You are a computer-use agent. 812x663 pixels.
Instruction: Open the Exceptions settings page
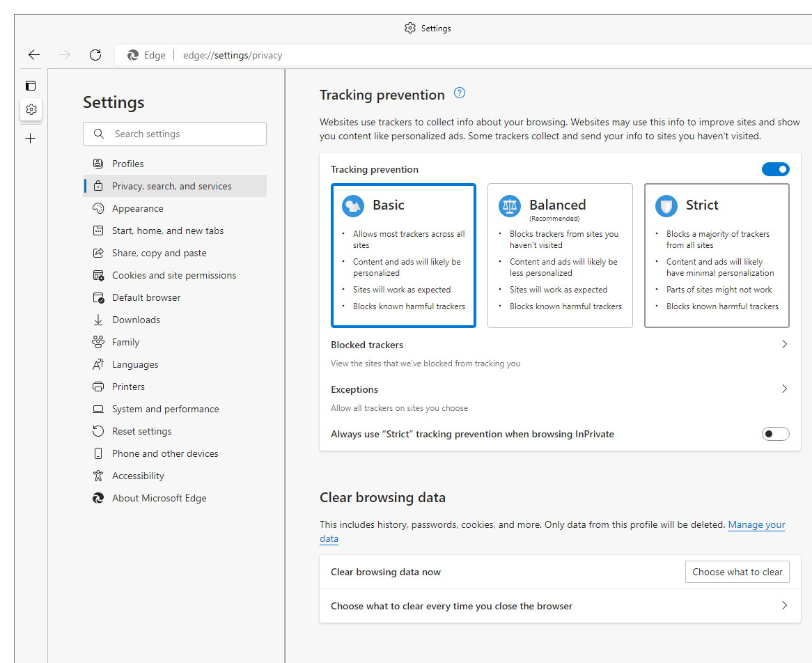(784, 388)
